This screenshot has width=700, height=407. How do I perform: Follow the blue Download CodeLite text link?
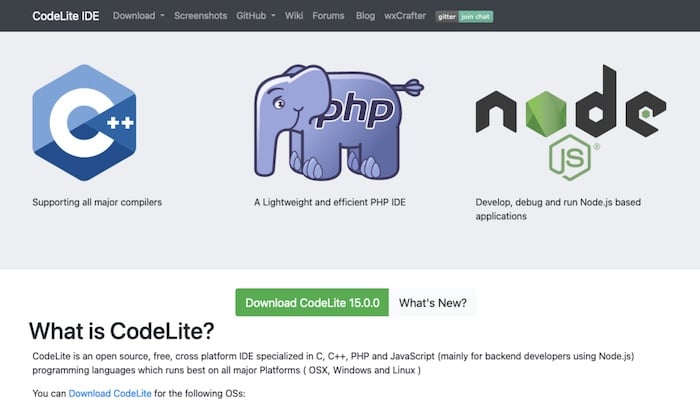point(110,394)
